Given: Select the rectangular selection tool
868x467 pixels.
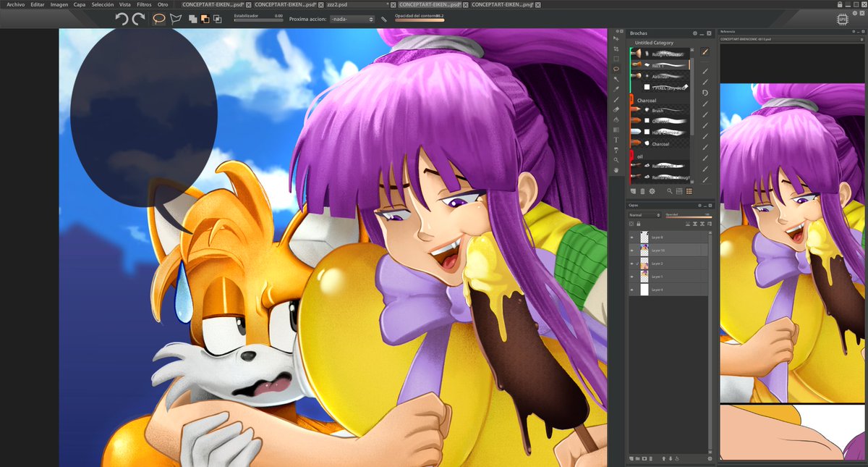Looking at the screenshot, I should (x=616, y=59).
